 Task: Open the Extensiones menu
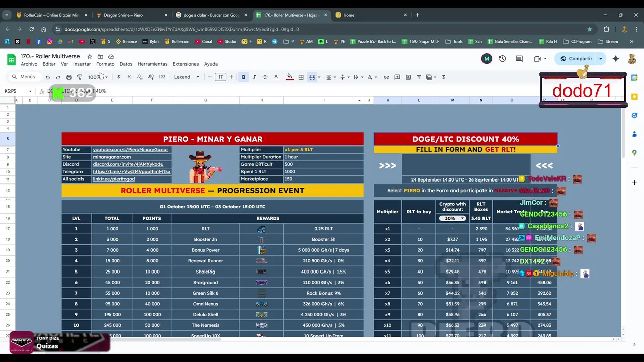(186, 64)
